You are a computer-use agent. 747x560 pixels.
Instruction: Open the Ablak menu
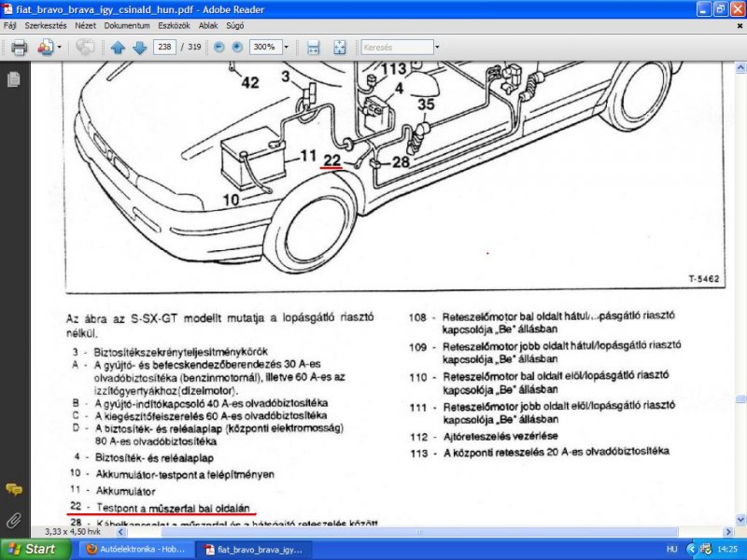208,26
